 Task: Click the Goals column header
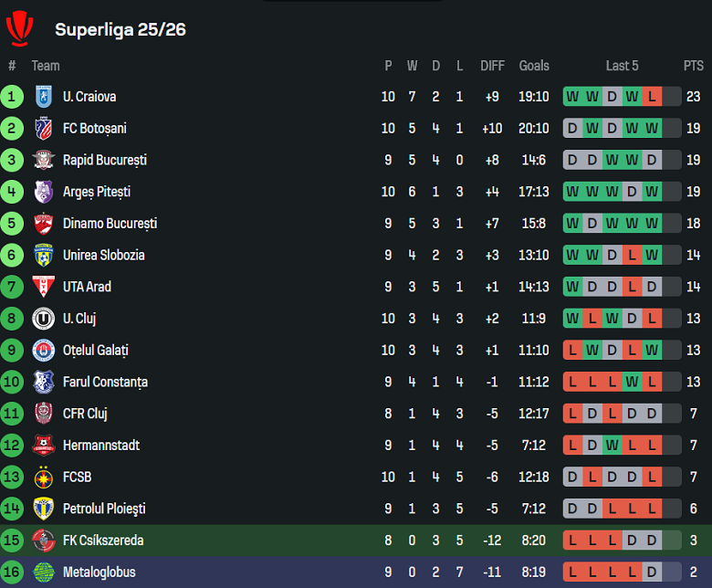[534, 66]
